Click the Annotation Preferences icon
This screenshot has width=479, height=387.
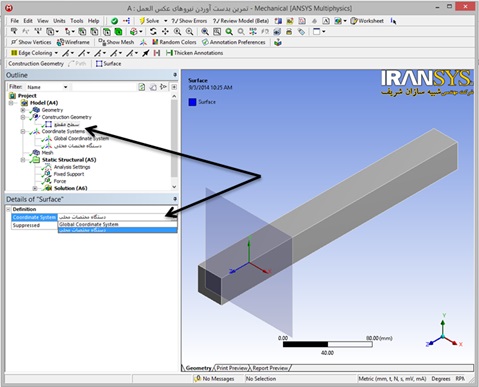click(x=205, y=42)
